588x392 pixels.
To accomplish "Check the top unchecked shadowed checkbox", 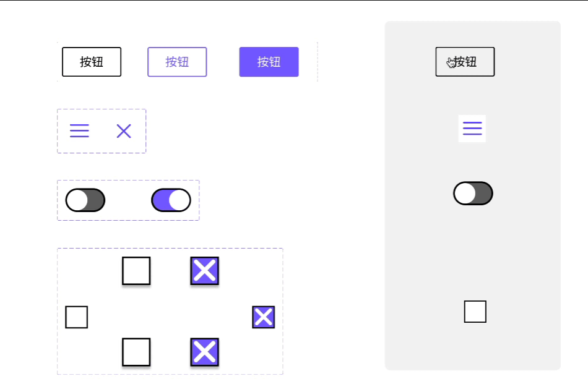I will coord(136,271).
